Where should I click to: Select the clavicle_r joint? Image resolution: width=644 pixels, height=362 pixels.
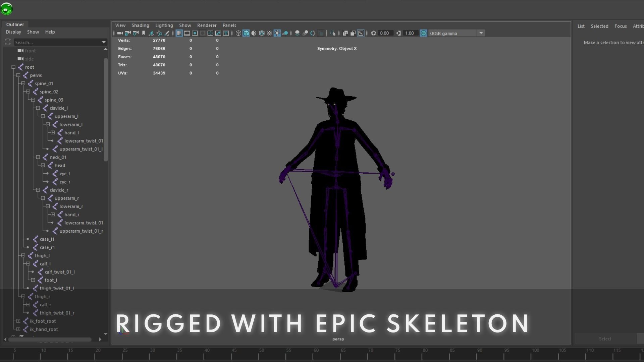(59, 190)
